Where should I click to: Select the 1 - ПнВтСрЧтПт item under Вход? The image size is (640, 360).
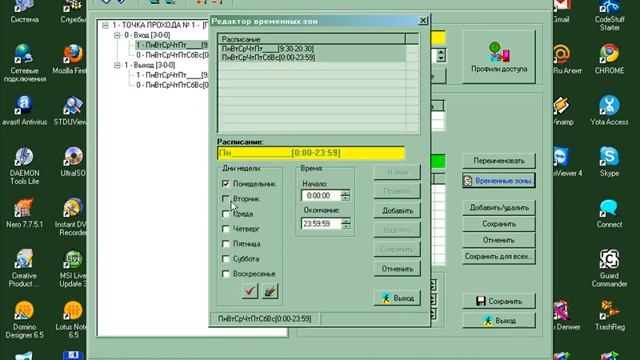point(172,45)
